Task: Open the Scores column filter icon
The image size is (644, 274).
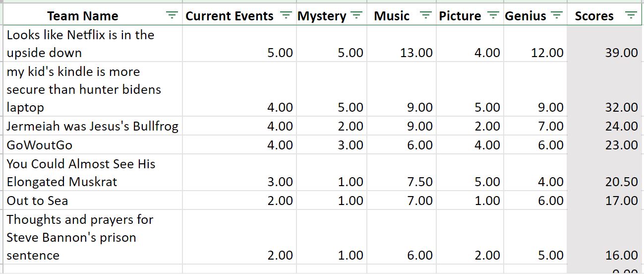Action: [x=631, y=15]
